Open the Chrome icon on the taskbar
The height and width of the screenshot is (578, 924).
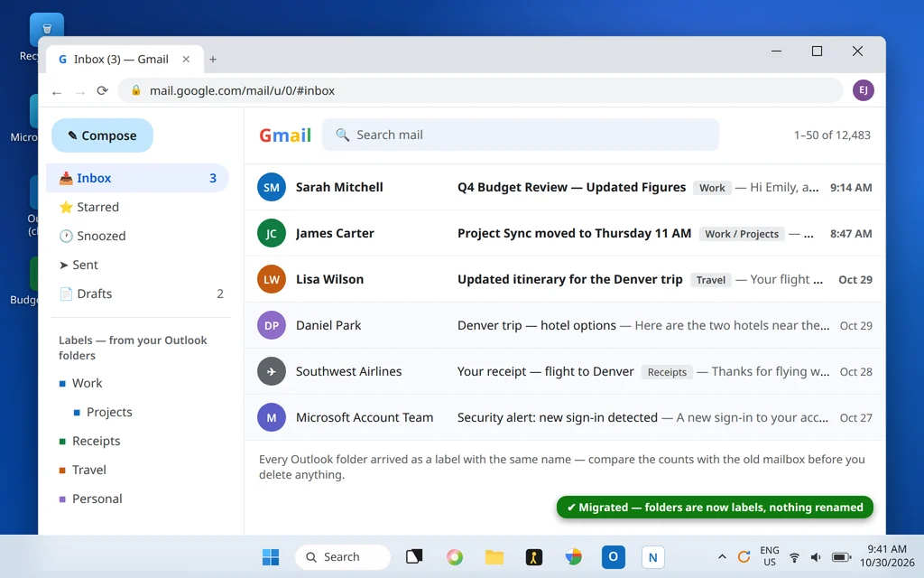pyautogui.click(x=573, y=556)
